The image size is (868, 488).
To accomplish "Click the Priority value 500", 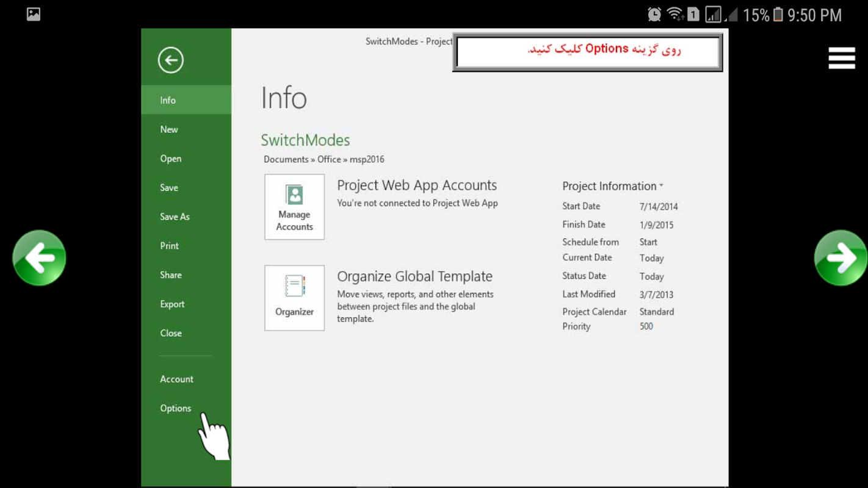I will (x=646, y=326).
